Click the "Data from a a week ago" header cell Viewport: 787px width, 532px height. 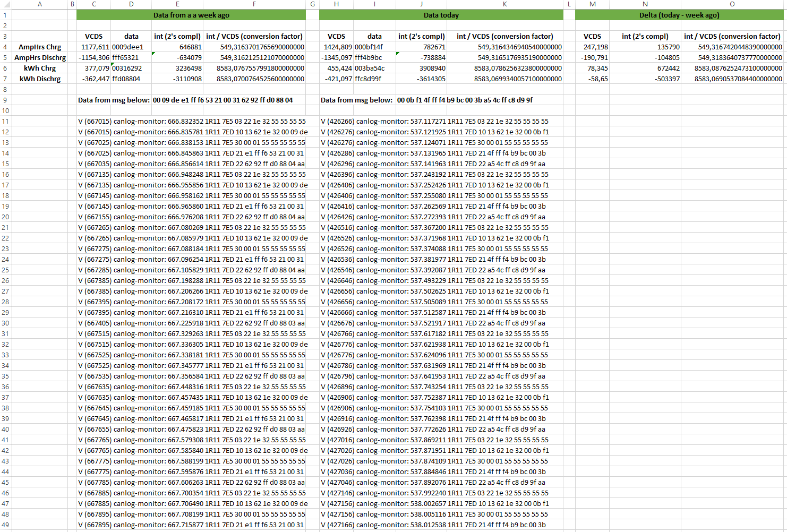click(x=191, y=15)
